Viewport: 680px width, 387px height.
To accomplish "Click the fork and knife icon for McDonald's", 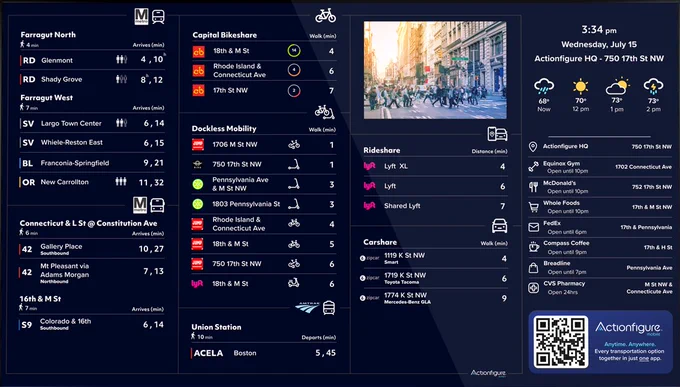I will click(x=533, y=187).
